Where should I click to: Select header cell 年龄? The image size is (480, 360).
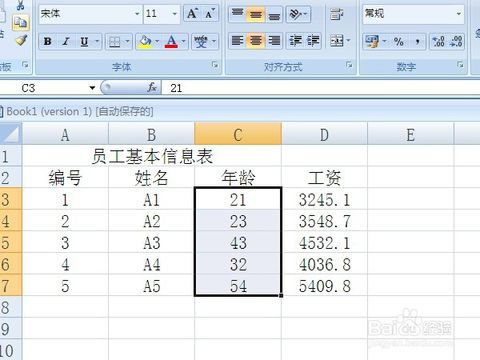click(x=238, y=178)
